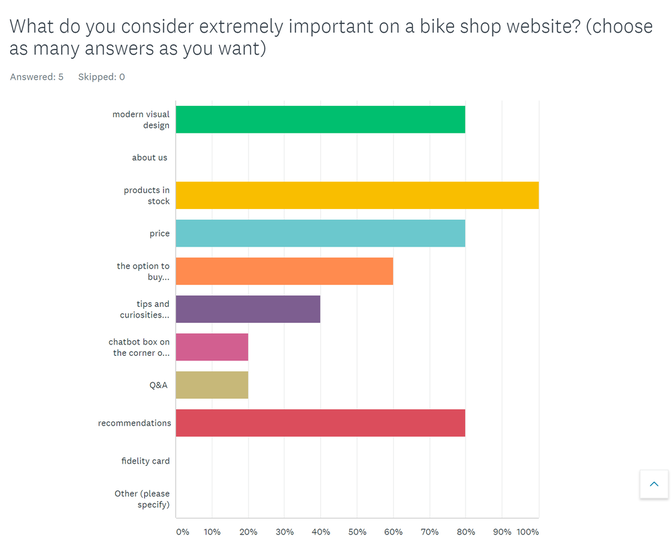Click the orange option to buy bar
Viewport: 672px width, 536px height.
pos(284,271)
